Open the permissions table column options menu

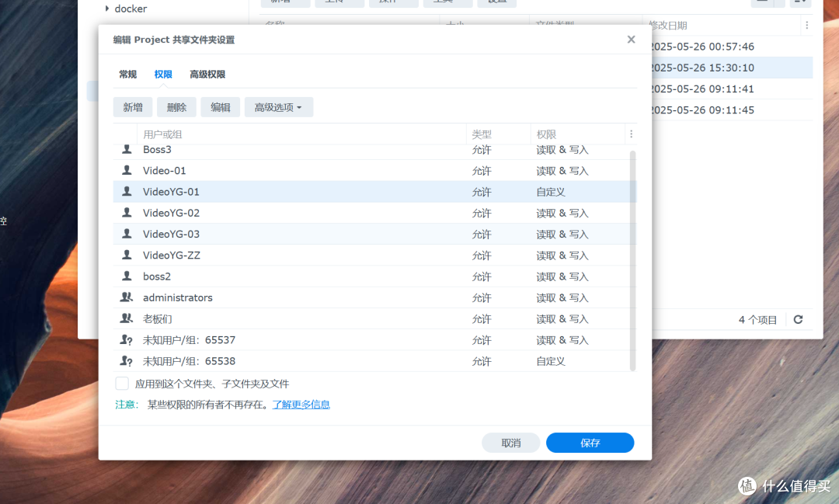point(632,134)
